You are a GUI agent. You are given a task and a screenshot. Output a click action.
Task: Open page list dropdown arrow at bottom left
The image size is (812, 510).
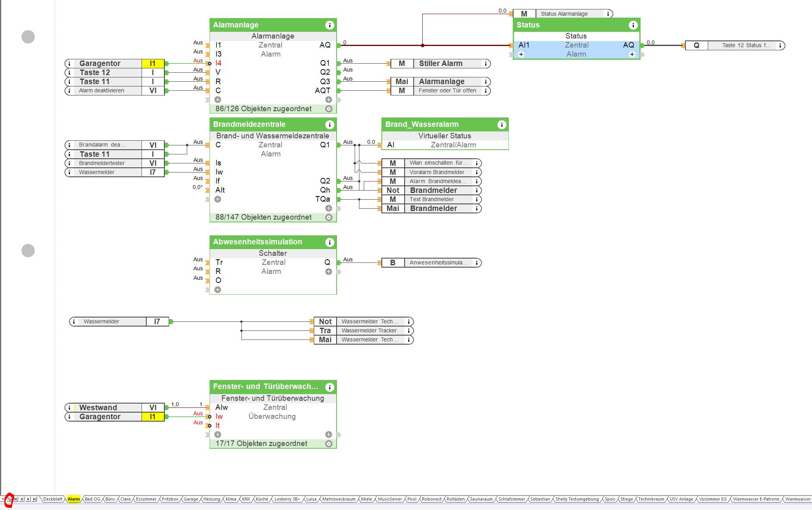point(3,499)
